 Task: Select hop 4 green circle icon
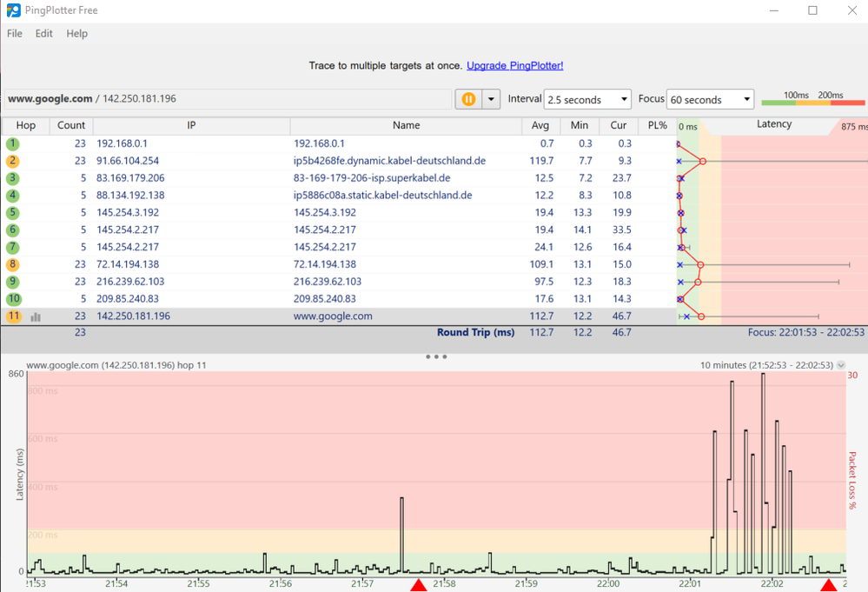point(13,196)
